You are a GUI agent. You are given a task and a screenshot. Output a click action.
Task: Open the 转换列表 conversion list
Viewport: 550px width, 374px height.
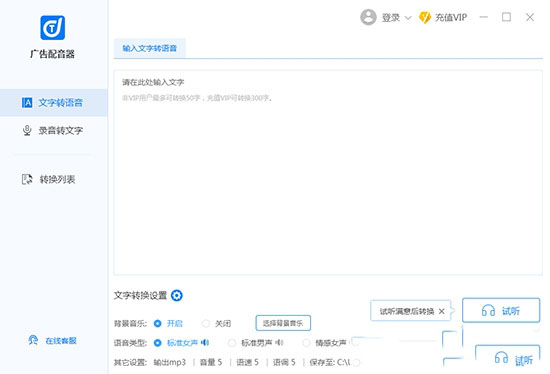click(49, 179)
